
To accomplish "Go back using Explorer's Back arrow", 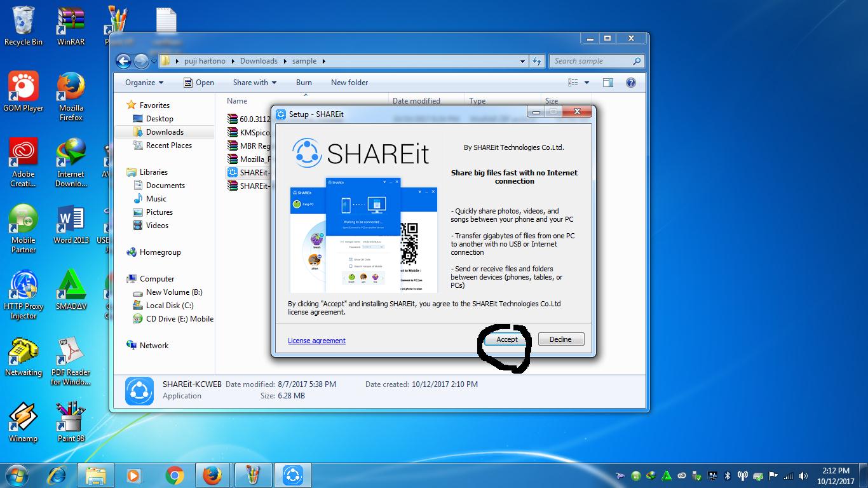I will point(123,61).
